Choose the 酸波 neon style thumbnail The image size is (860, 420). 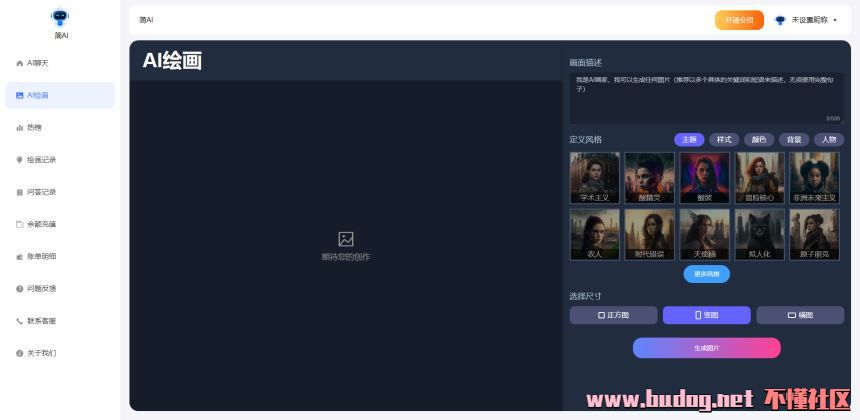pos(704,178)
